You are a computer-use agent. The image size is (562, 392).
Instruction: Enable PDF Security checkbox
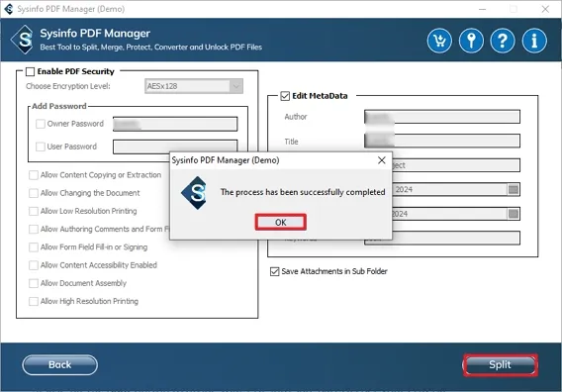click(30, 71)
